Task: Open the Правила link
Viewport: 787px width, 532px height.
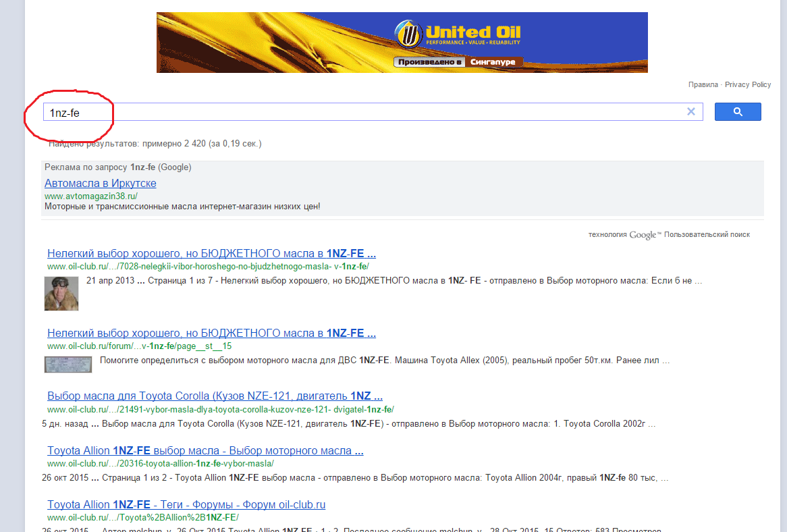Action: point(703,84)
